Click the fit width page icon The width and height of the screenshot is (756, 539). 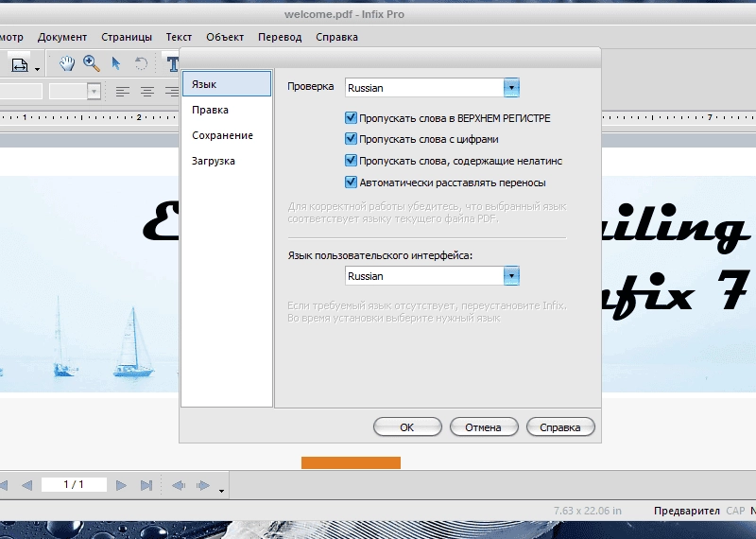pos(20,64)
